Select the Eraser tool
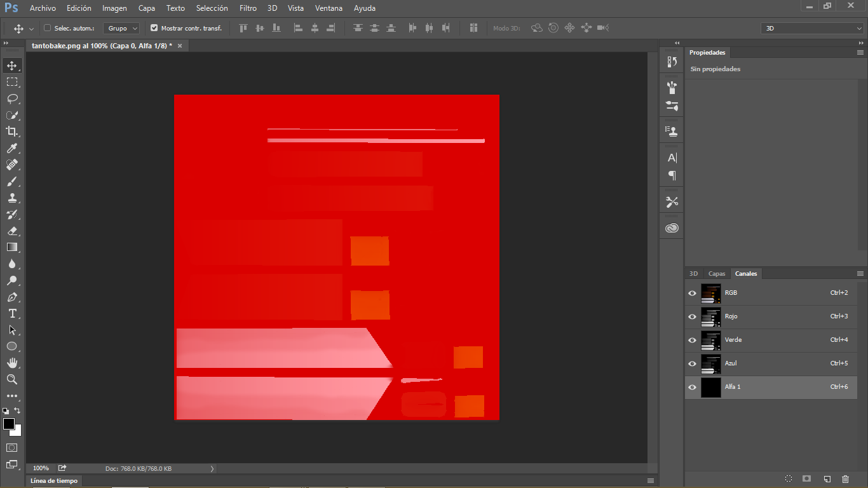 (12, 231)
